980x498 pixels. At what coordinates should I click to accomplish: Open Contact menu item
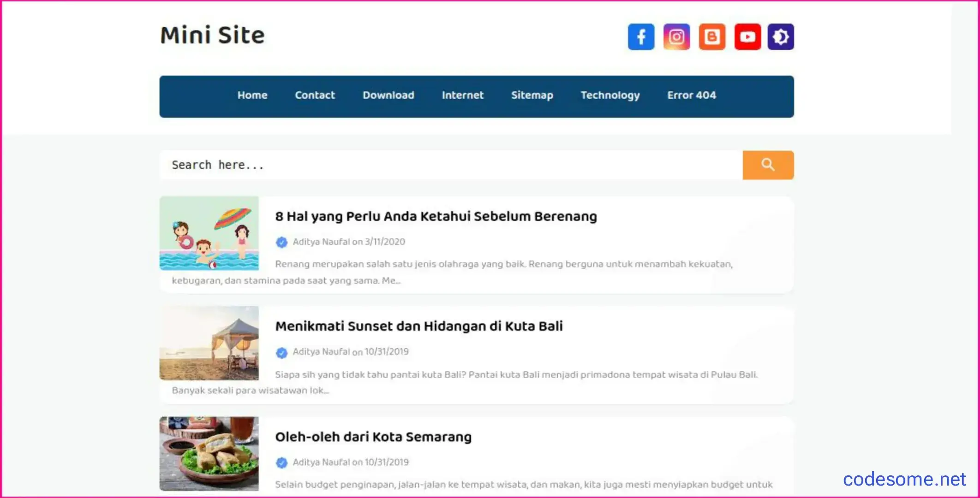(315, 95)
